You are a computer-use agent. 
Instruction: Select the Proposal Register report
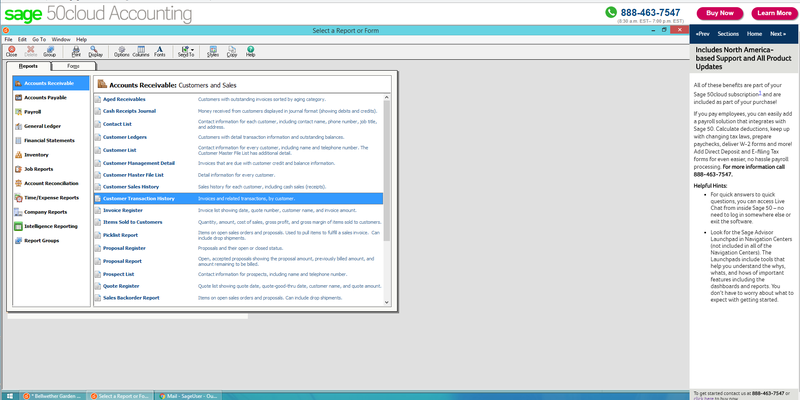point(238,248)
